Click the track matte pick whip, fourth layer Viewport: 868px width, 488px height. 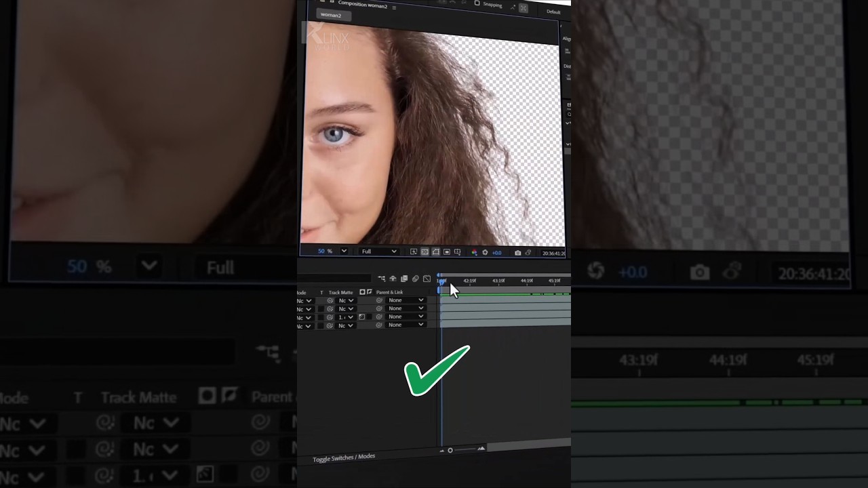coord(330,325)
